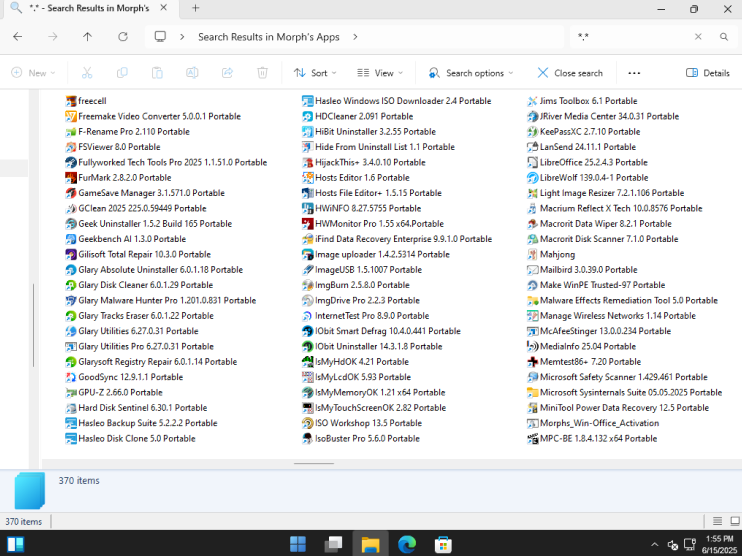Image resolution: width=742 pixels, height=556 pixels.
Task: Click the HWMonitor Pro icon
Action: coord(308,224)
